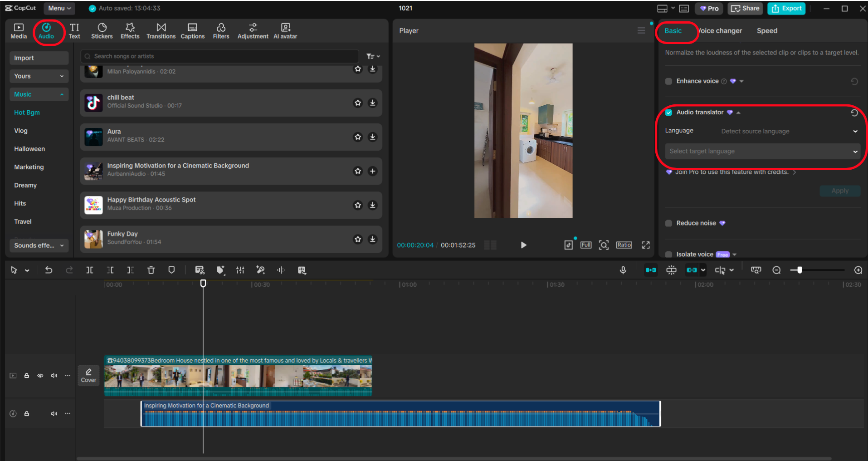Click the Export button
Screen dimensions: 868x461
[x=786, y=8]
